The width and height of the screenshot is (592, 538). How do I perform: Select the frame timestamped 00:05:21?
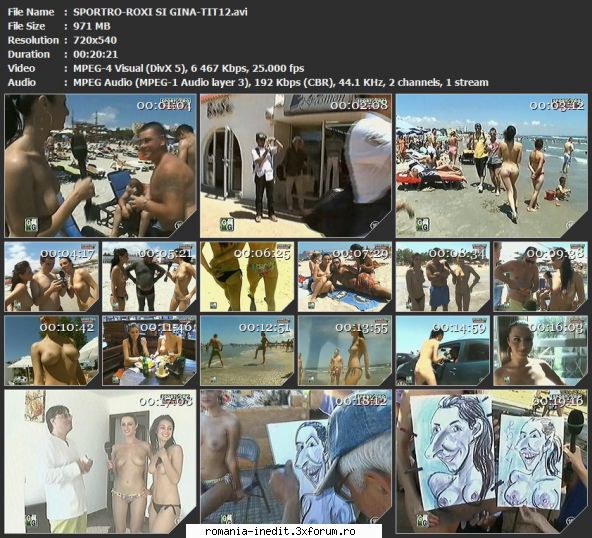pyautogui.click(x=149, y=277)
